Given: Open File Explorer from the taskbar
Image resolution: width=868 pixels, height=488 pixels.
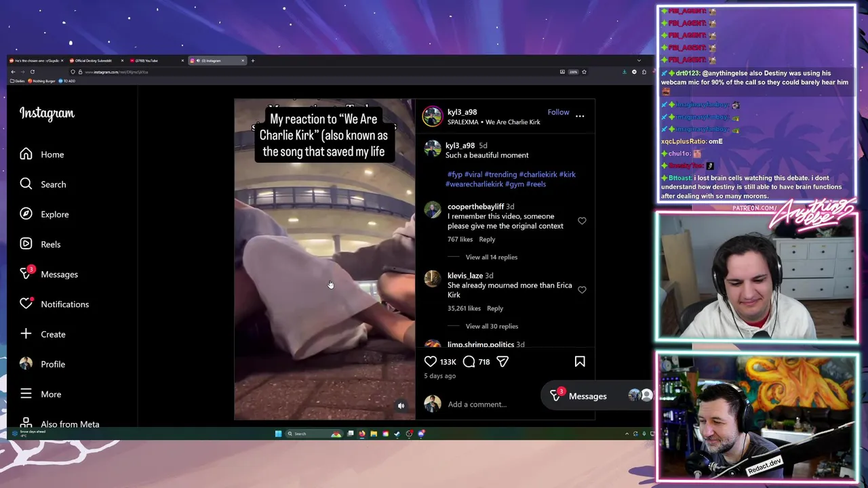Looking at the screenshot, I should pyautogui.click(x=374, y=434).
